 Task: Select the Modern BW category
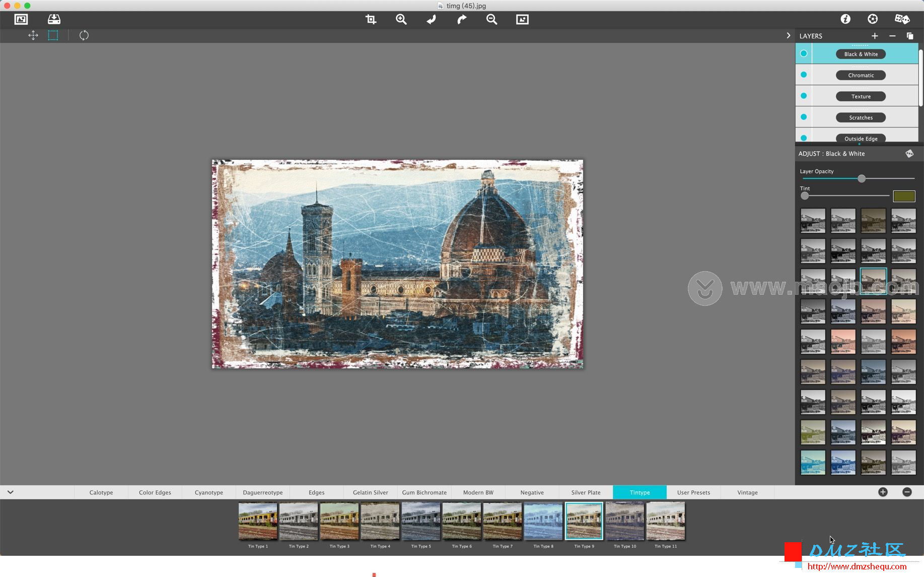478,492
